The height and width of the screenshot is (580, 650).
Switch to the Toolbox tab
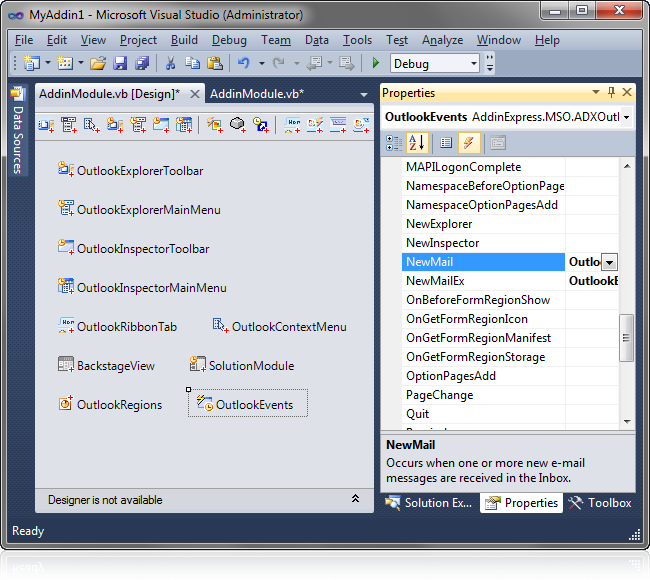(599, 503)
